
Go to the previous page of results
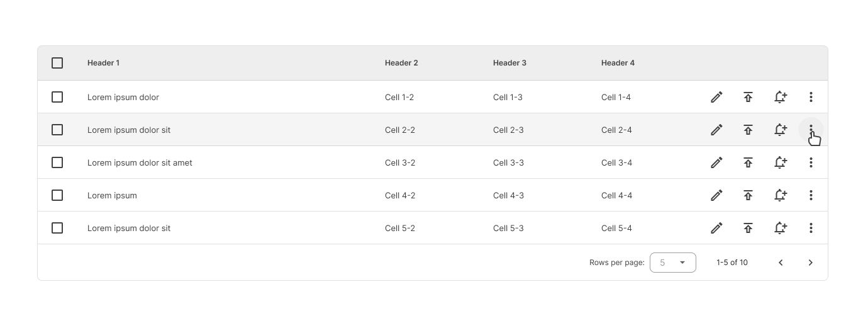(x=781, y=263)
